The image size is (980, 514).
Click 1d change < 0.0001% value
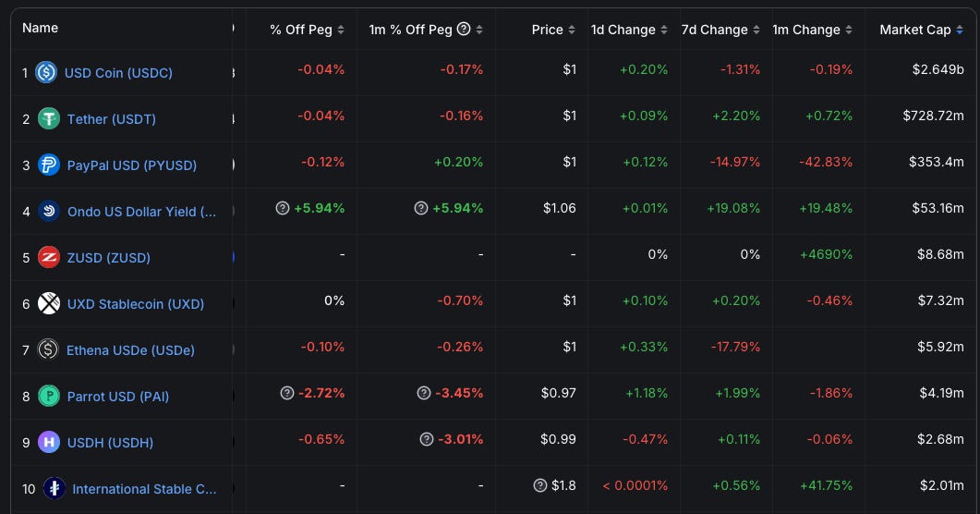635,486
